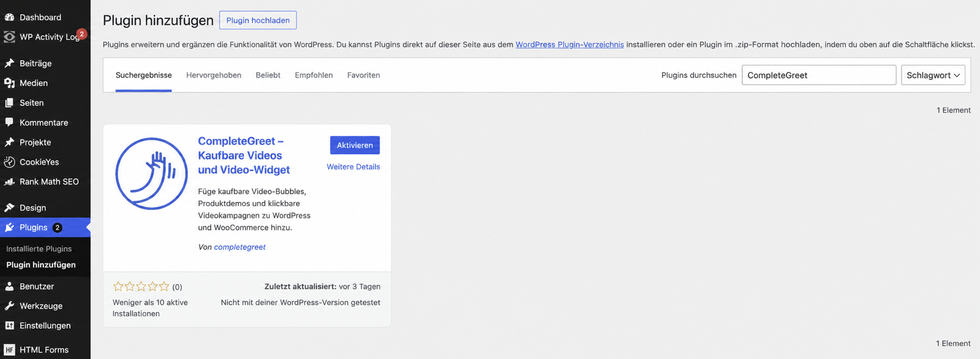Click the Plugins plug icon

[x=9, y=227]
